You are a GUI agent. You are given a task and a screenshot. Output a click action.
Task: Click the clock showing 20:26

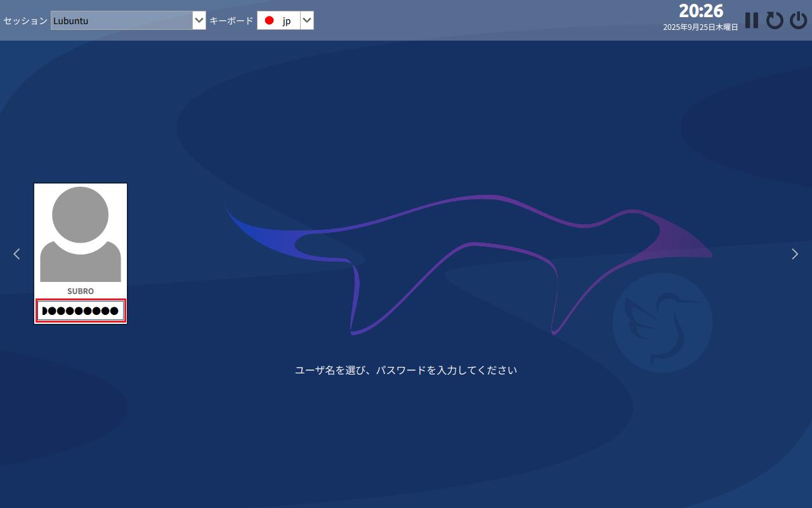tap(701, 11)
